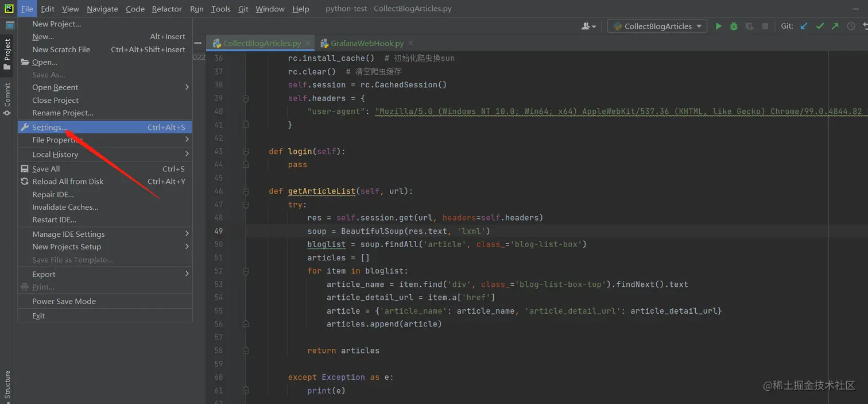Viewport: 868px width, 404px height.
Task: Select Invalidate Caches...
Action: tap(105, 207)
